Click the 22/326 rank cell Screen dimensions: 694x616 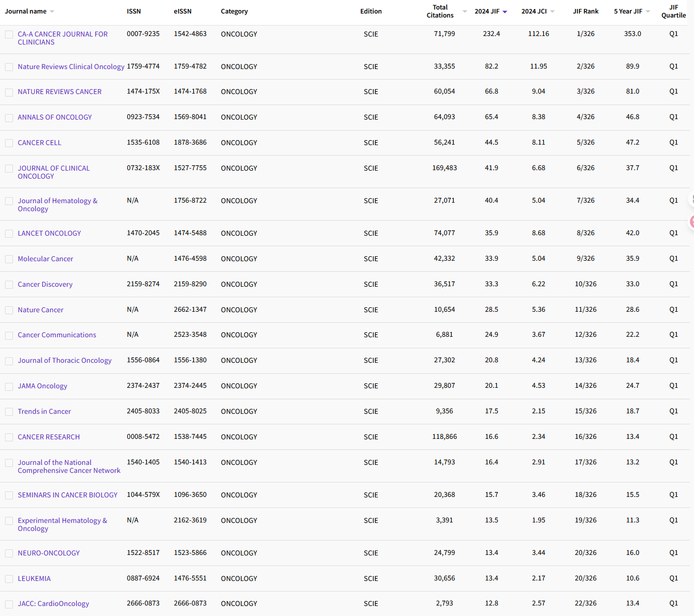click(x=585, y=603)
